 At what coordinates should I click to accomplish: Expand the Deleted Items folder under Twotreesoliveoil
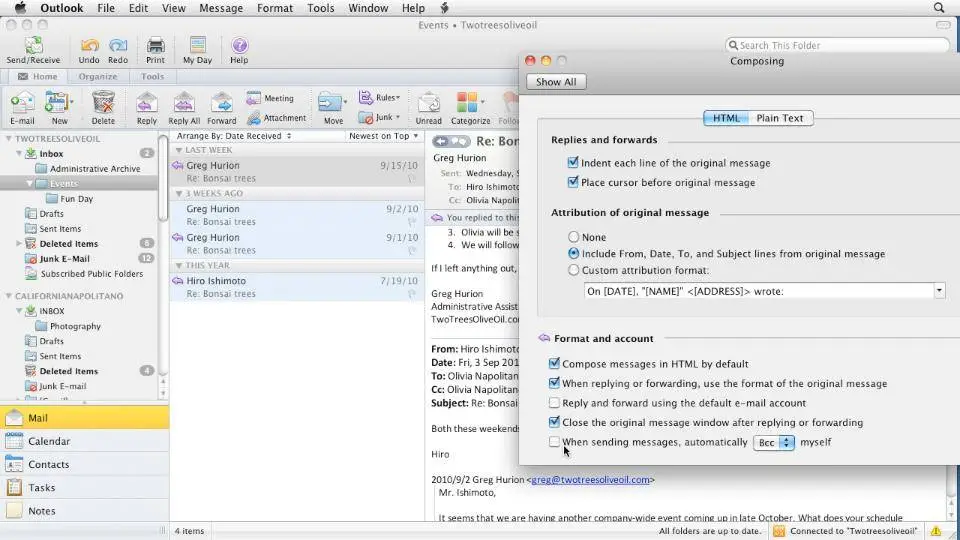click(18, 243)
